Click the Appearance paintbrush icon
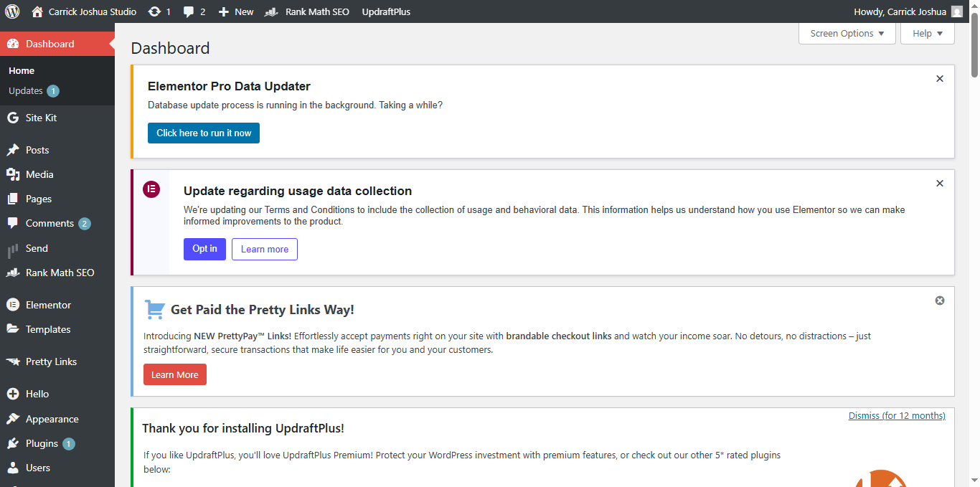This screenshot has height=487, width=980. pos(14,418)
